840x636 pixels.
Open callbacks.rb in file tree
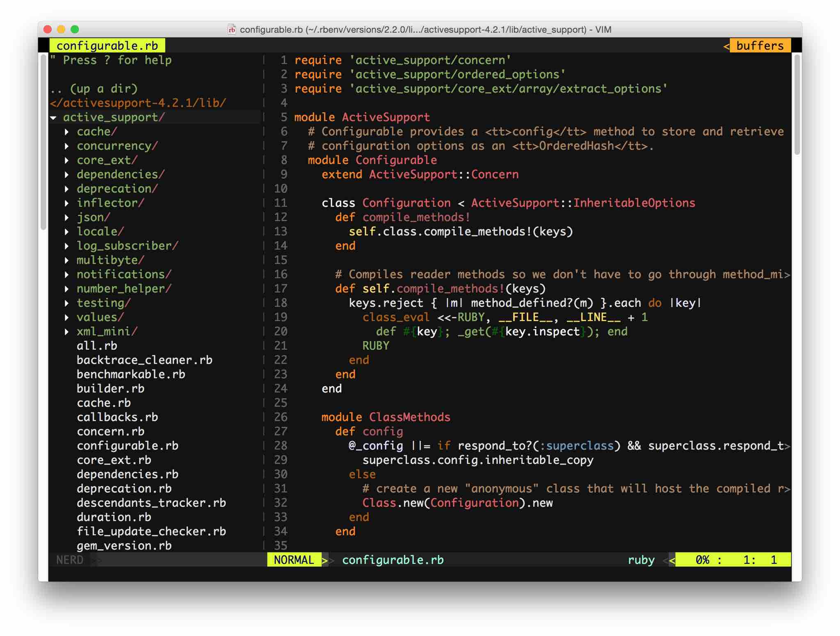(x=117, y=417)
